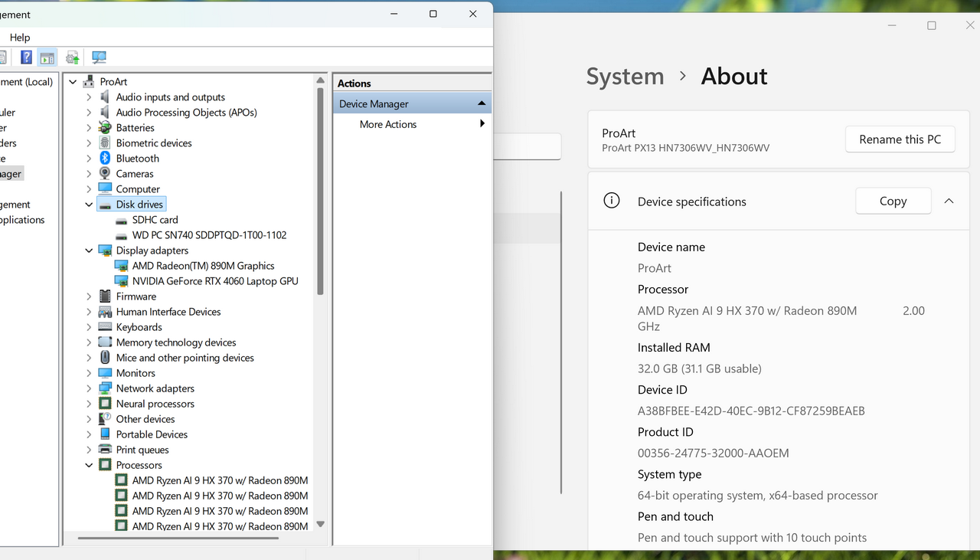Click the Device ID value text

click(751, 411)
